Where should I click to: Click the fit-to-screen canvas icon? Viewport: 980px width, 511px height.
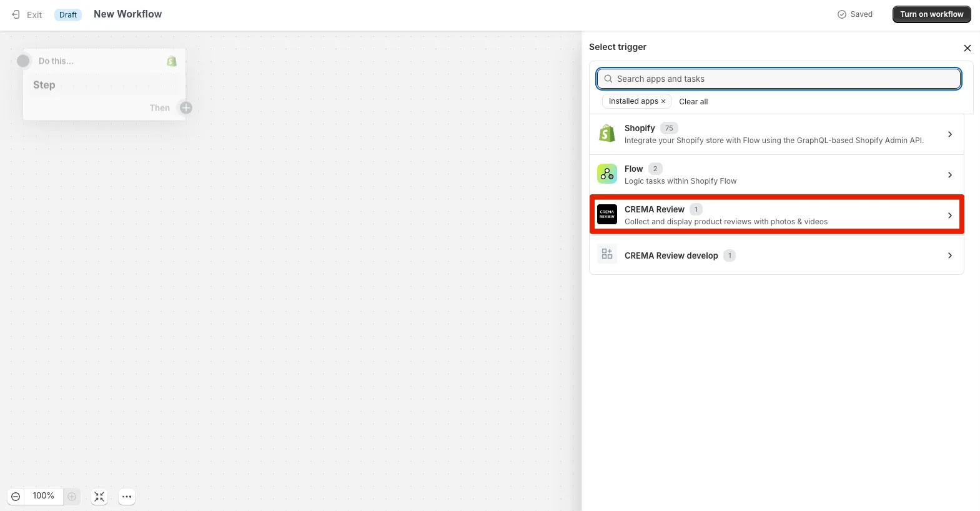(x=99, y=497)
